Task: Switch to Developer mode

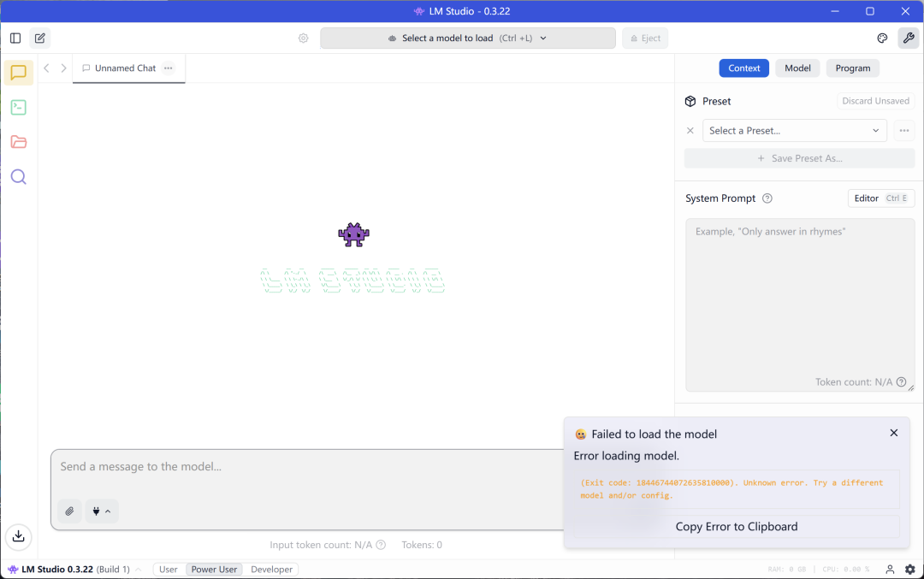Action: click(272, 570)
